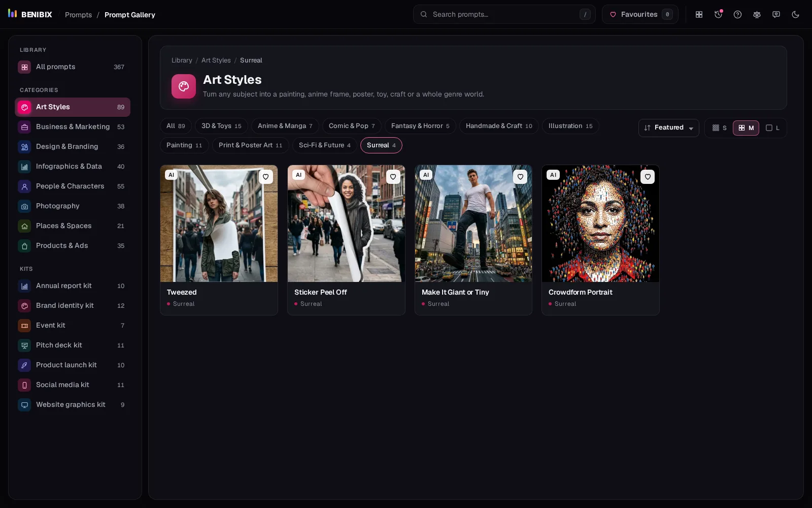Open the Crowdform Portrait thumbnail
Image resolution: width=812 pixels, height=508 pixels.
point(600,224)
